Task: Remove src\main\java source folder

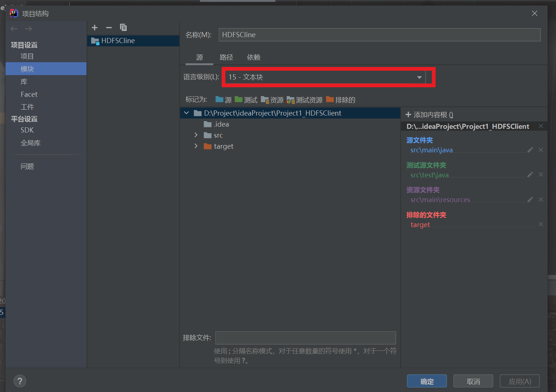Action: 541,150
